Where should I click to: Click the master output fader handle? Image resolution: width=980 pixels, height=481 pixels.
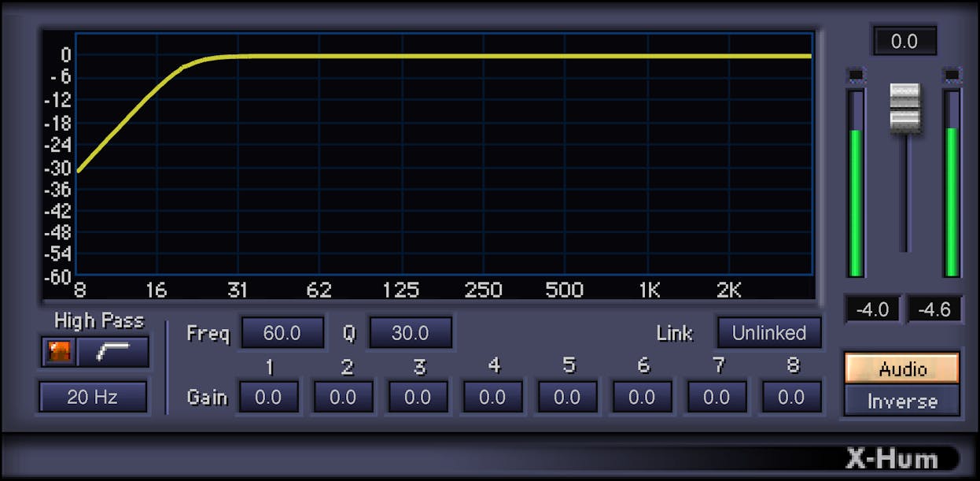pos(904,109)
